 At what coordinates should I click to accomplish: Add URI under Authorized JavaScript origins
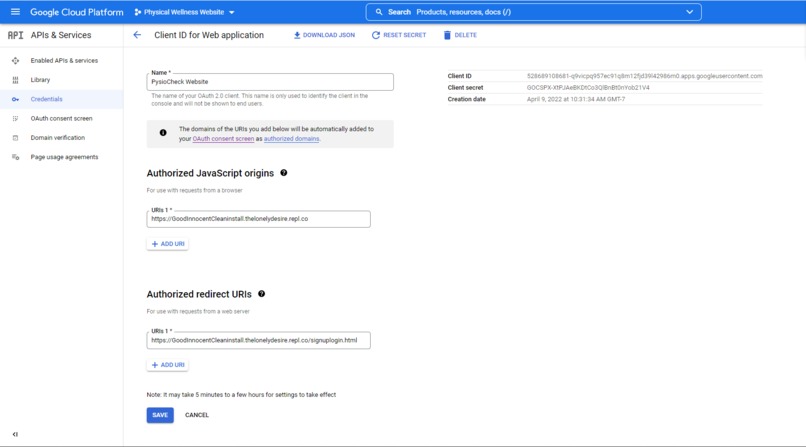168,244
